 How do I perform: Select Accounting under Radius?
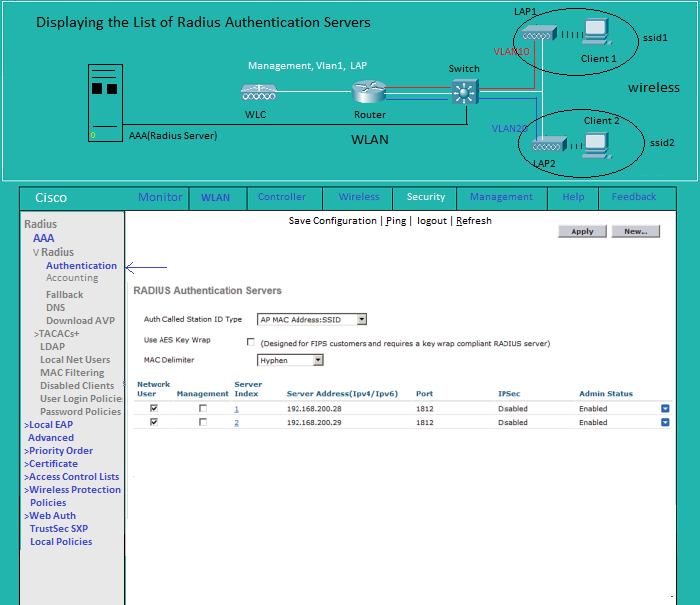tap(72, 278)
